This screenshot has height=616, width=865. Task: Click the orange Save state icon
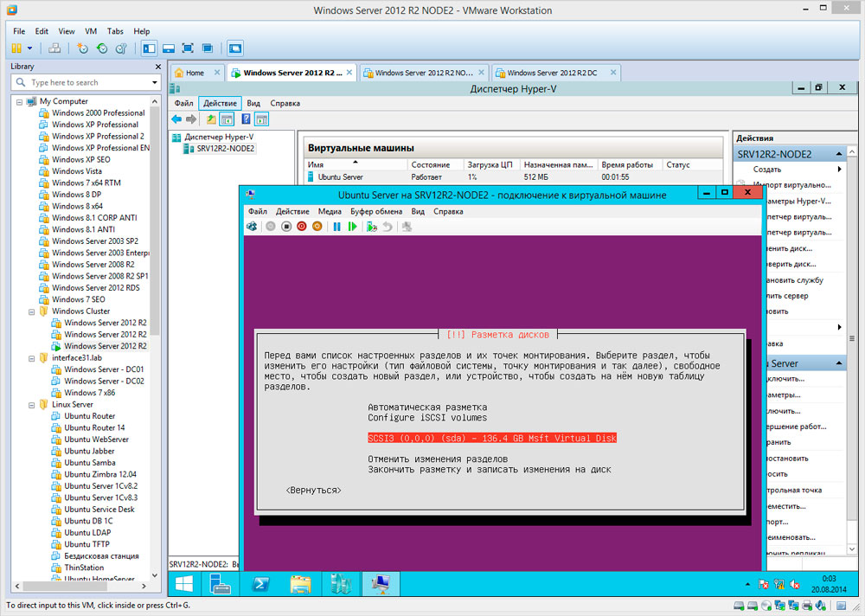click(x=317, y=227)
